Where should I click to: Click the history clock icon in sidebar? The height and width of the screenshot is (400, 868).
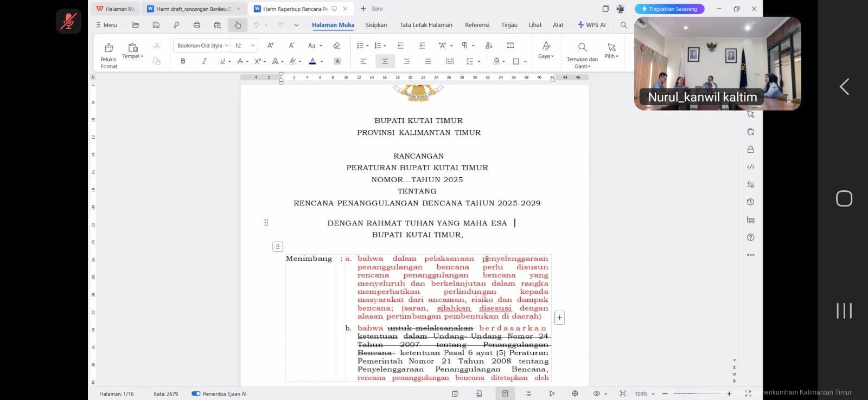[x=751, y=202]
